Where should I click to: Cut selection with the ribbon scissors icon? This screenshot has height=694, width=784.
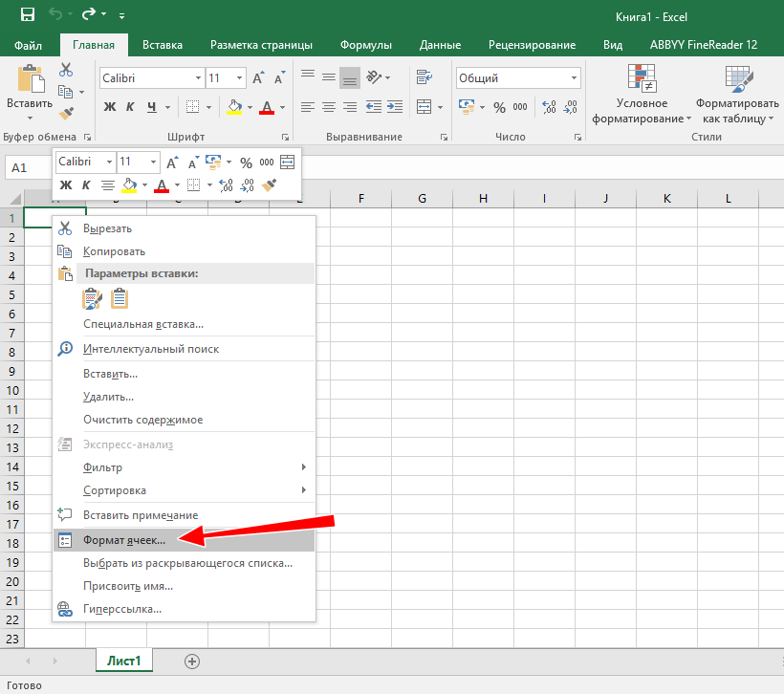point(66,70)
